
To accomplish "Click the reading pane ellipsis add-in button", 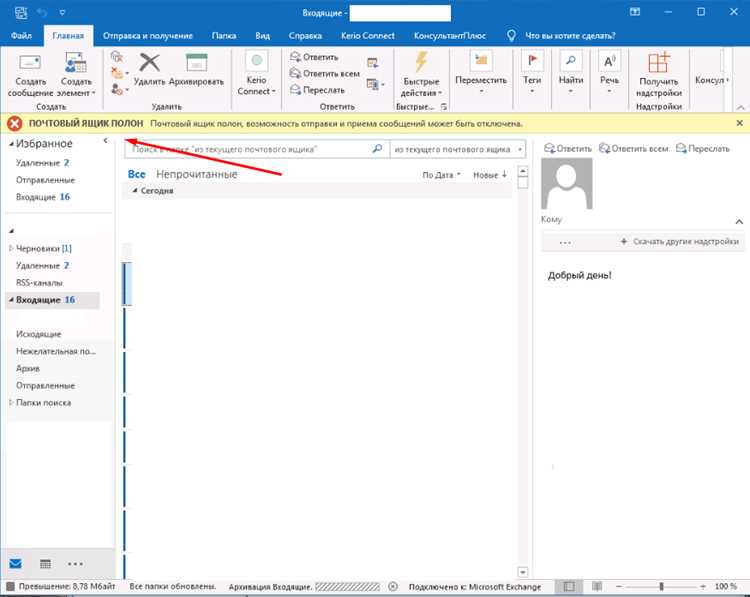I will click(565, 242).
